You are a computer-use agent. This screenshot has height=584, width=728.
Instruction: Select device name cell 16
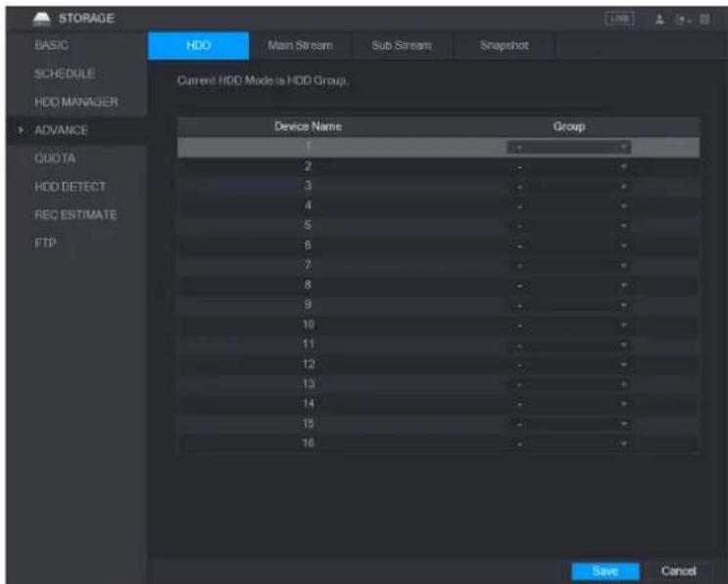pos(308,442)
